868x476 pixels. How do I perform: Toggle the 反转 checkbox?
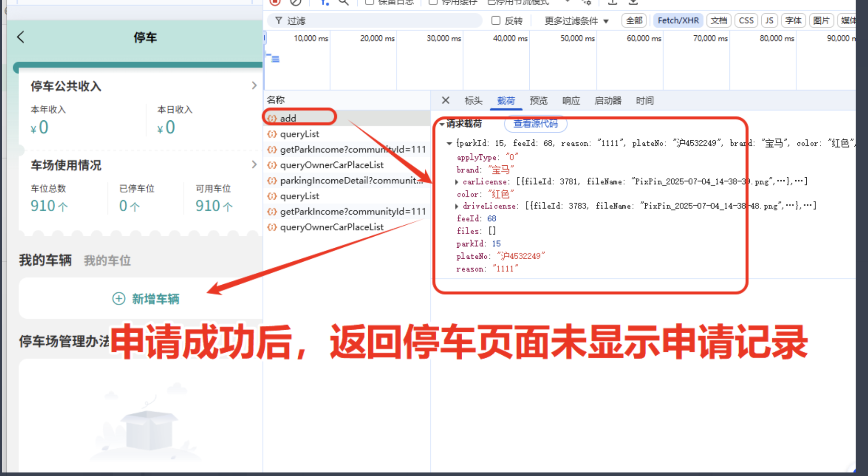coord(496,21)
